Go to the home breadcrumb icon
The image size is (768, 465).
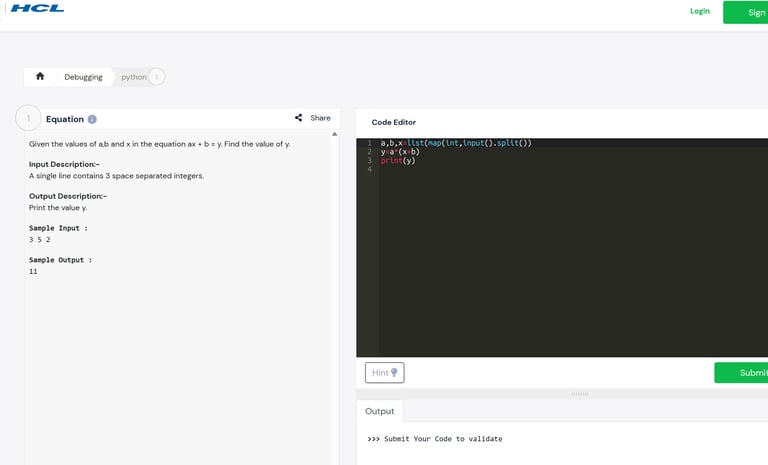(40, 76)
